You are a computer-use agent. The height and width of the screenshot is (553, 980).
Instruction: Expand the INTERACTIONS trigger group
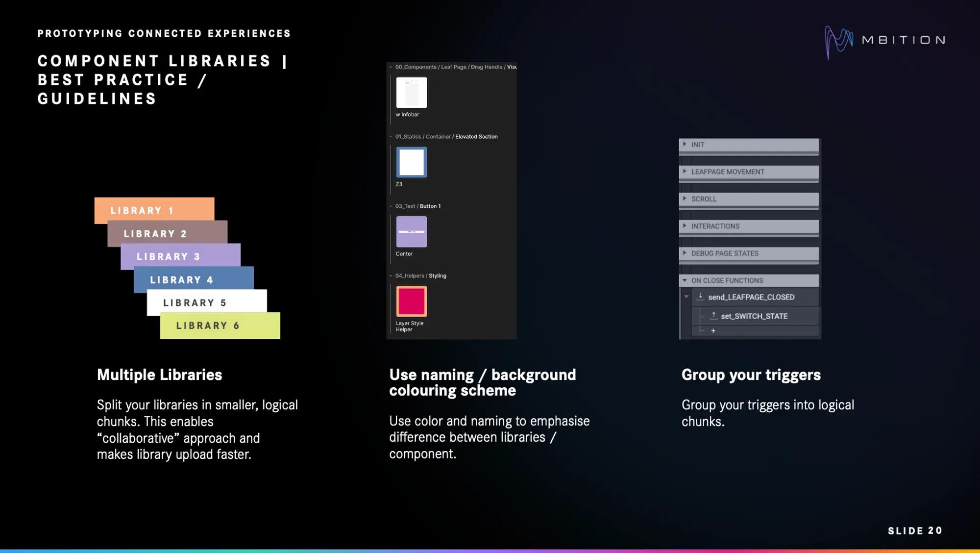click(685, 226)
